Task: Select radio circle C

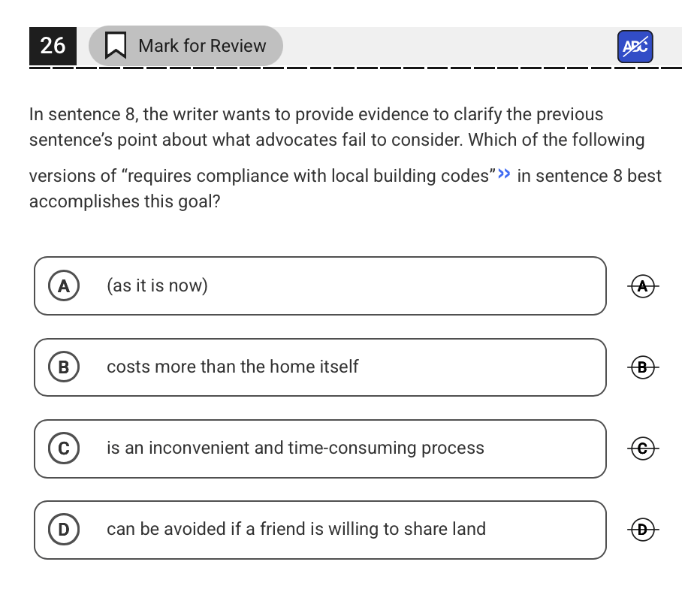Action: point(64,448)
